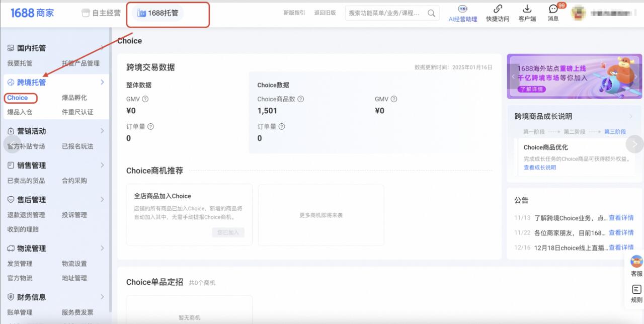Switch to the 1688托管 tab
Image resolution: width=644 pixels, height=324 pixels.
(x=158, y=13)
